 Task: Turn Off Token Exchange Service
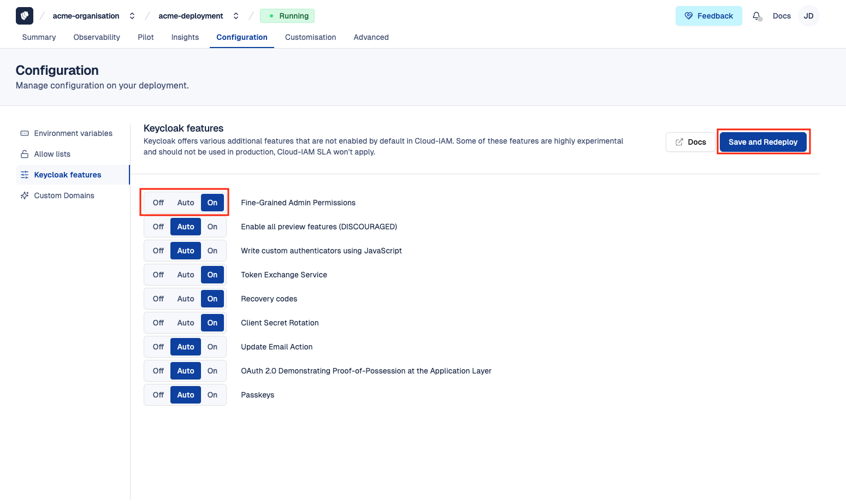point(158,275)
